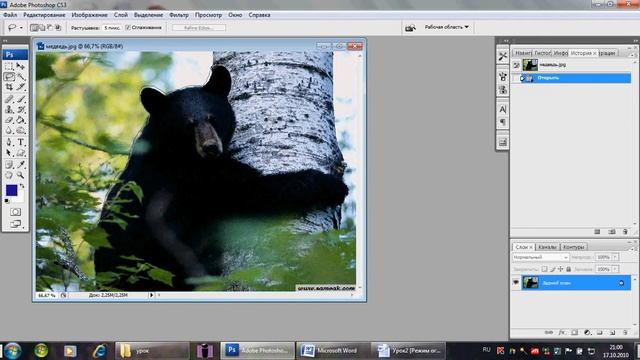
Task: Select the Dodge tool
Action: [20, 131]
